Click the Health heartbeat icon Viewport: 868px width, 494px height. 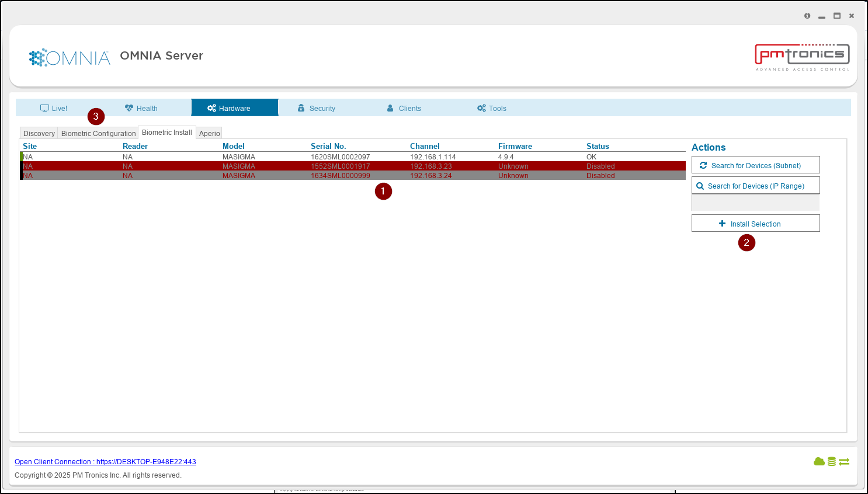tap(129, 108)
